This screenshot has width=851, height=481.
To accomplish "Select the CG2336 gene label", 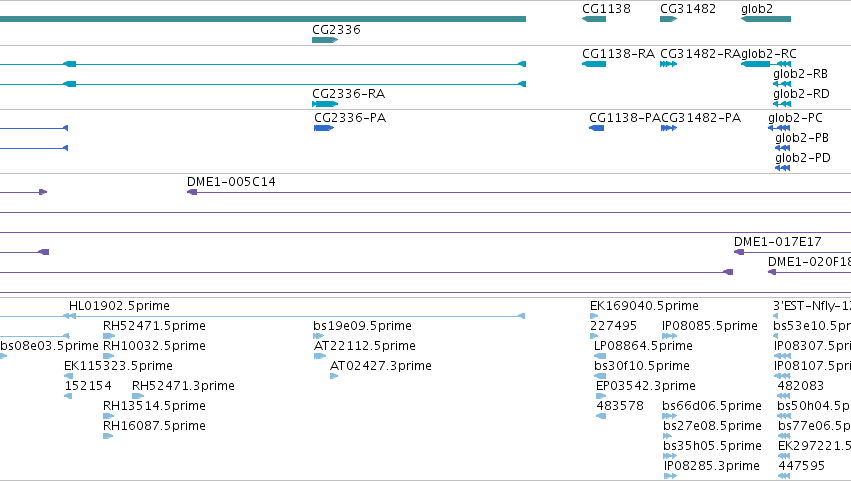I will (336, 29).
